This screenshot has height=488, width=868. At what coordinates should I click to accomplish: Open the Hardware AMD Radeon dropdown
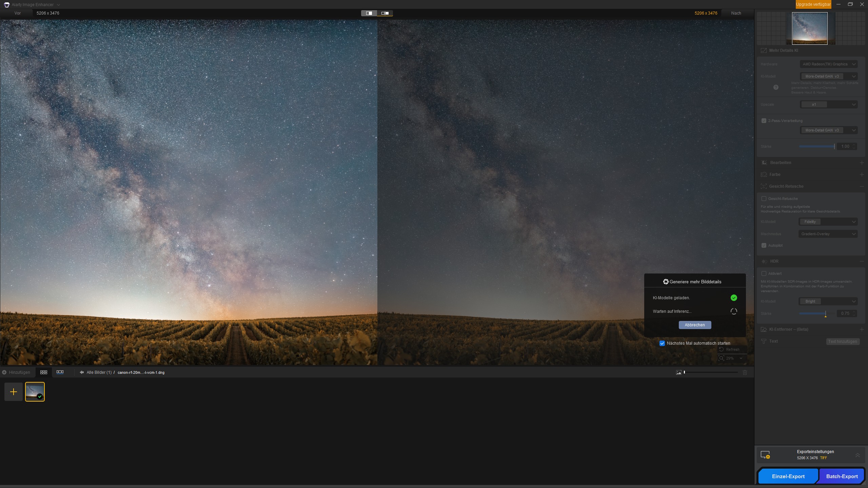[x=829, y=64]
